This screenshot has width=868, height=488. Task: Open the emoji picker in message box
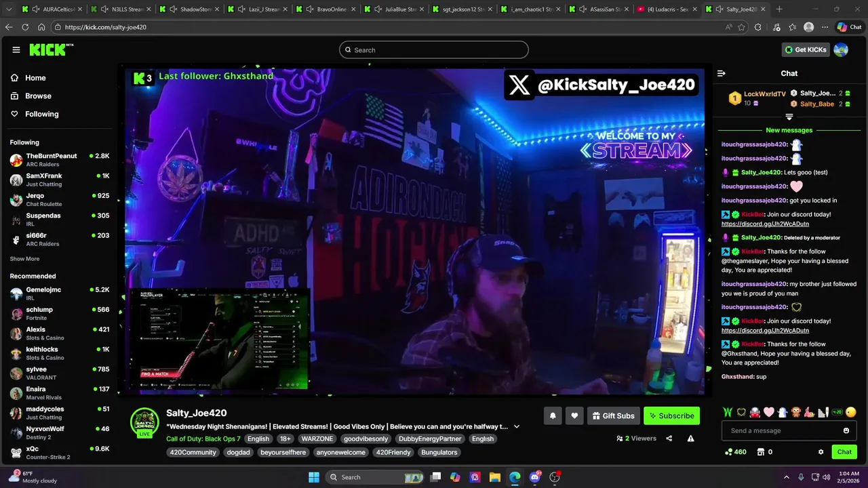click(x=846, y=430)
